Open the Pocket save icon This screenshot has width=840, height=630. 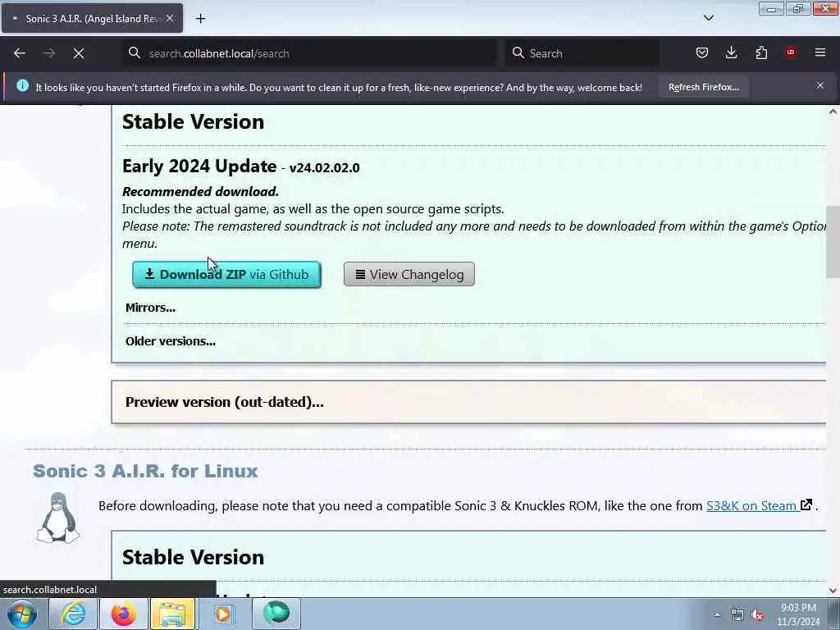pos(702,52)
